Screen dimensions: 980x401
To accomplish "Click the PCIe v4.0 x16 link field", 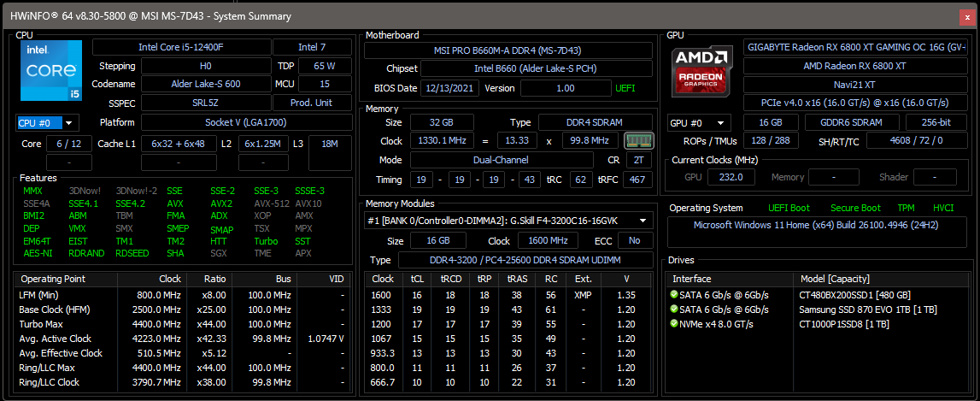I will pyautogui.click(x=855, y=103).
